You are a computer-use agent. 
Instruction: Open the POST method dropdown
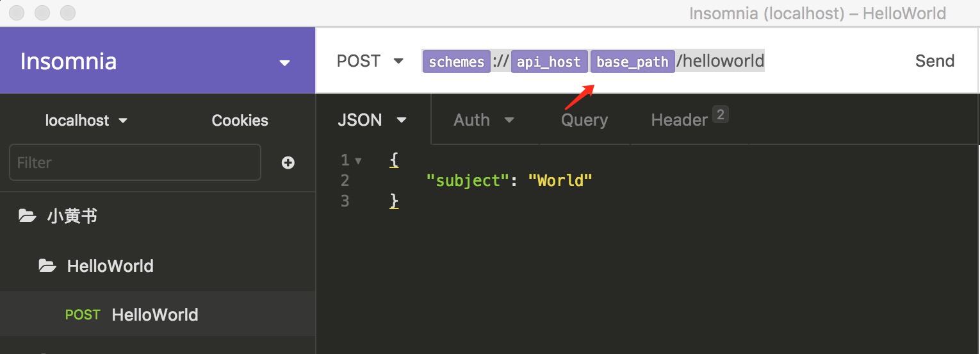coord(370,61)
